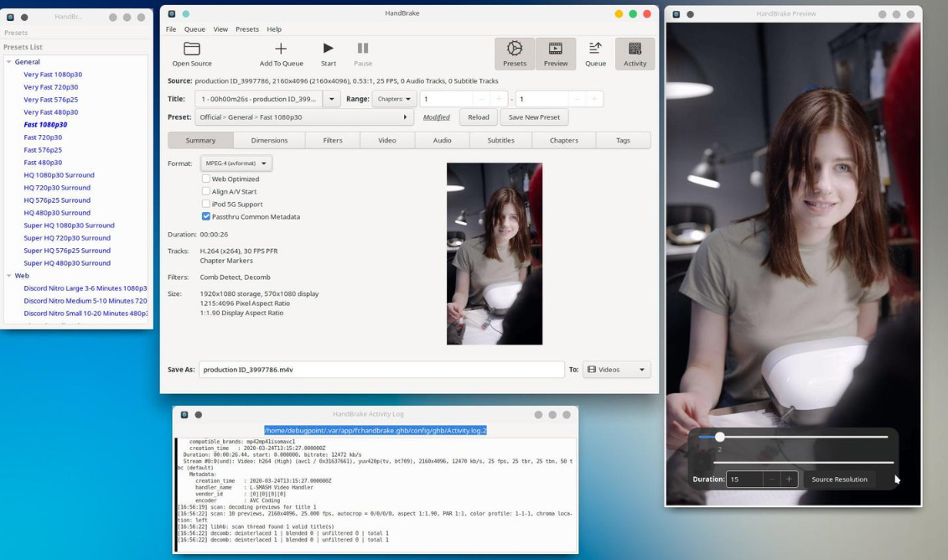Screen dimensions: 948x560
Task: Open the Presets menu in menu bar
Action: point(246,29)
